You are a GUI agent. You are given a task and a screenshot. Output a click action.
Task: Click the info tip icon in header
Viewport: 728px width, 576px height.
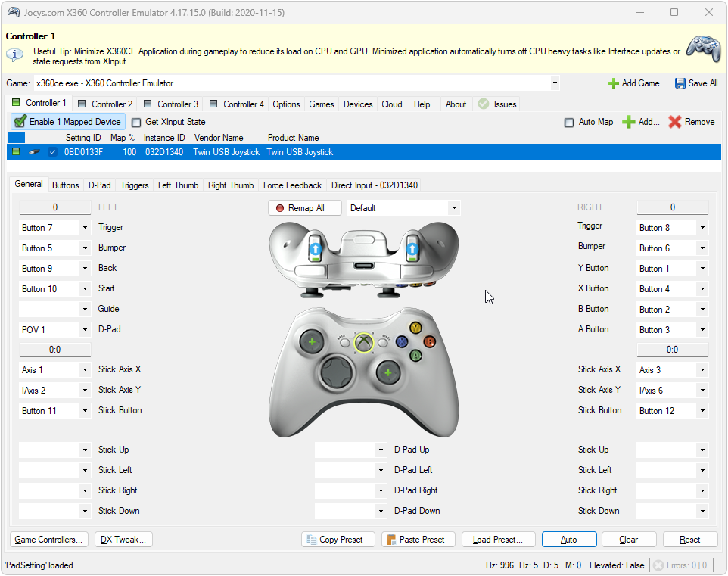[15, 54]
